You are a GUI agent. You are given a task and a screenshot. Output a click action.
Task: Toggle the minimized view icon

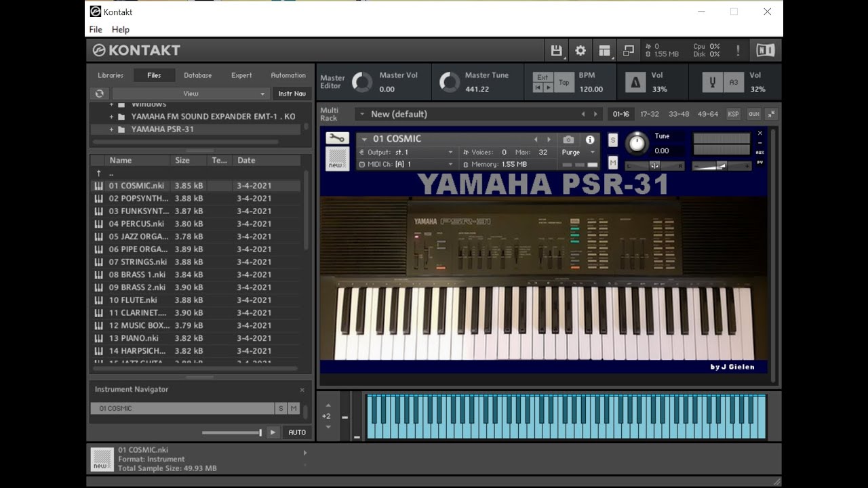point(629,50)
